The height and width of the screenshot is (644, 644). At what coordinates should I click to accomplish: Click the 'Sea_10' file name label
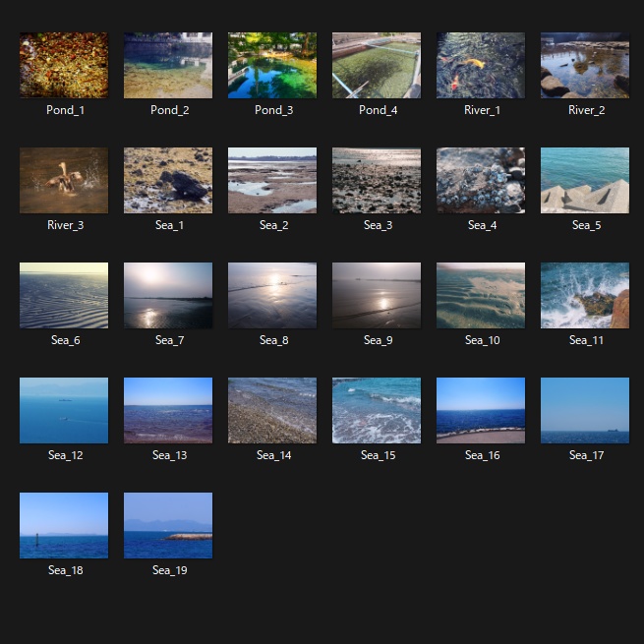(482, 340)
